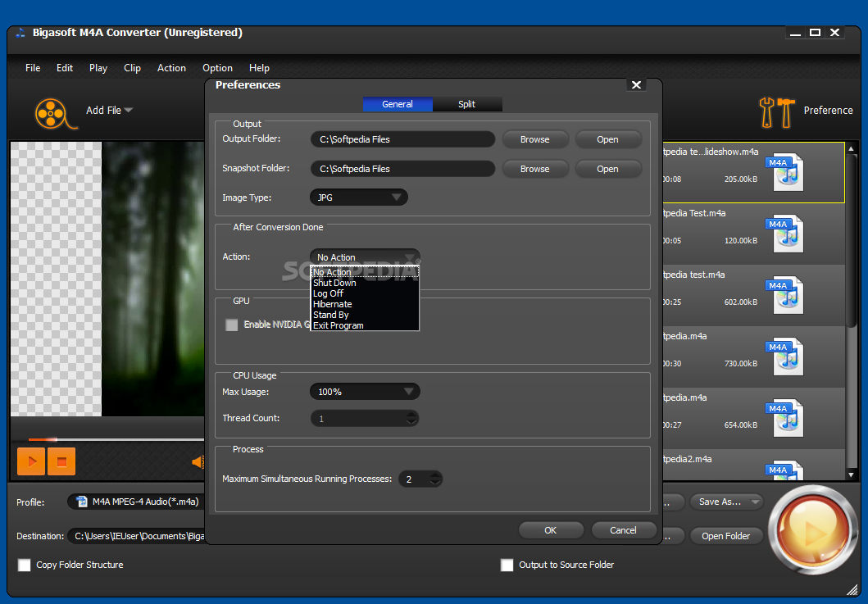The image size is (868, 604).
Task: Open the Action menu
Action: pyautogui.click(x=171, y=67)
